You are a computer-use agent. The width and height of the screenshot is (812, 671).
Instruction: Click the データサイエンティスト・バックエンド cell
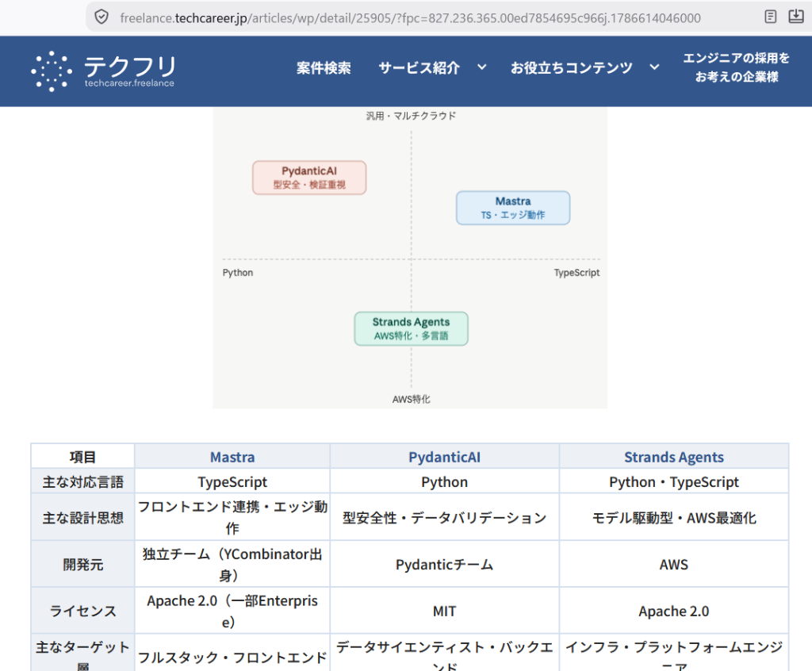click(x=444, y=654)
